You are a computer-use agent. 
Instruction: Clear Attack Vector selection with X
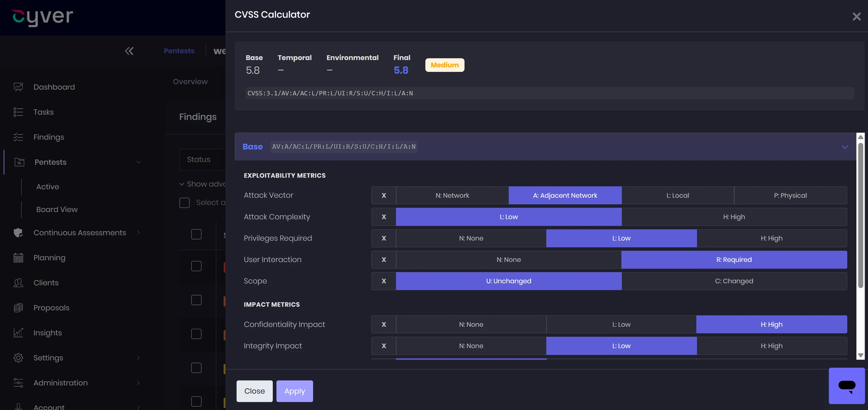[384, 196]
